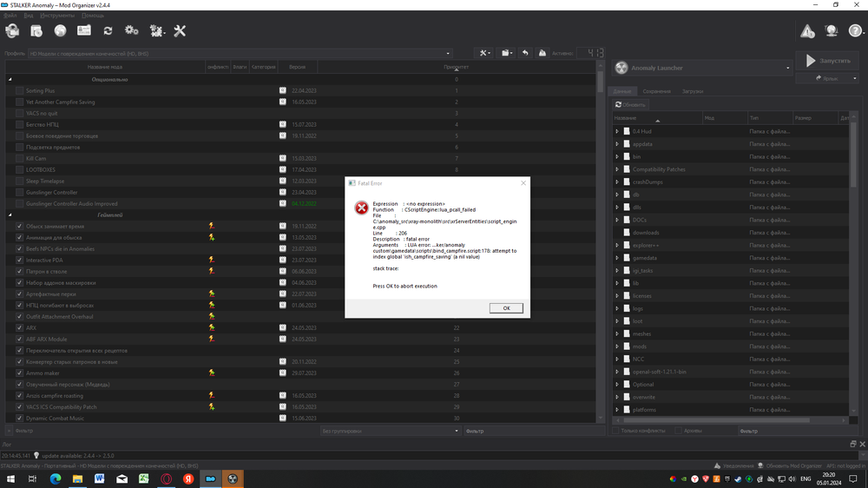Click lightning conflict flag on Ammo maker row

tap(212, 373)
